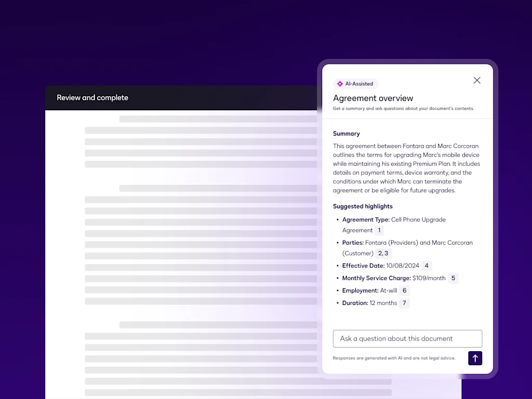The height and width of the screenshot is (399, 532).
Task: Focus the 'Ask a question about this document' field
Action: click(407, 339)
